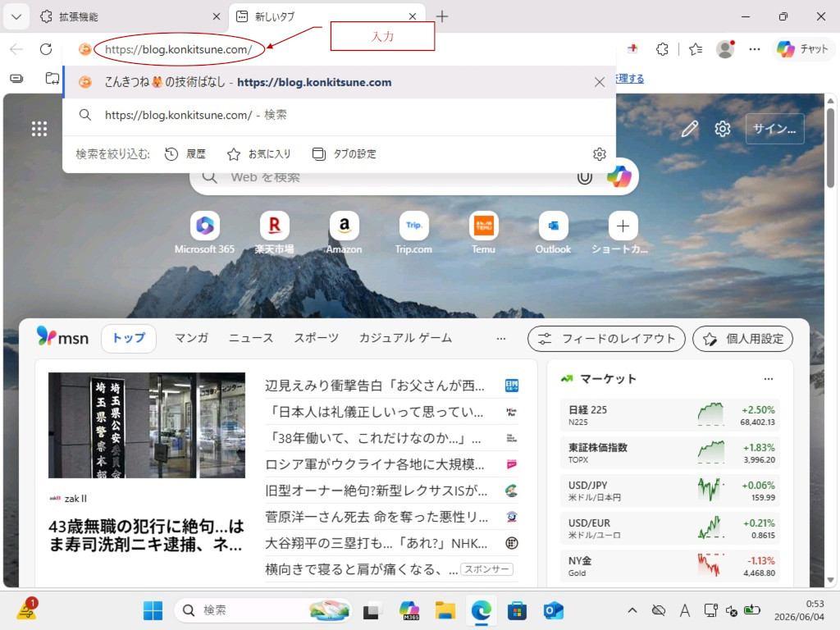Open the NY金 Gold market row

pos(670,566)
